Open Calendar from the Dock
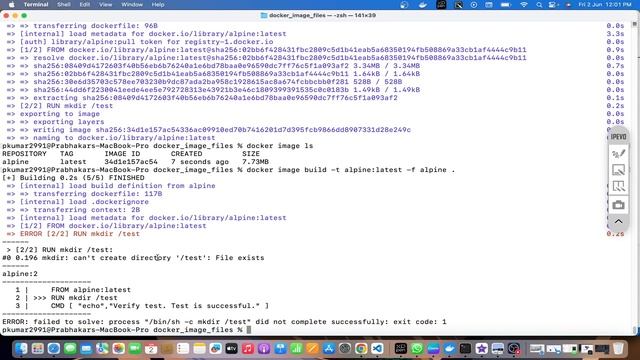This screenshot has width=640, height=360. tap(151, 349)
